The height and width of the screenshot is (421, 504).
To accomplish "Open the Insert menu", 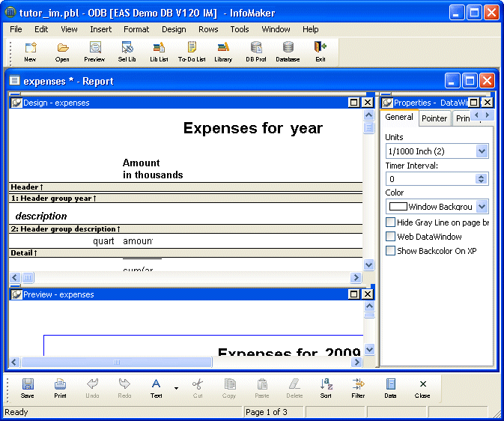I will tap(100, 29).
